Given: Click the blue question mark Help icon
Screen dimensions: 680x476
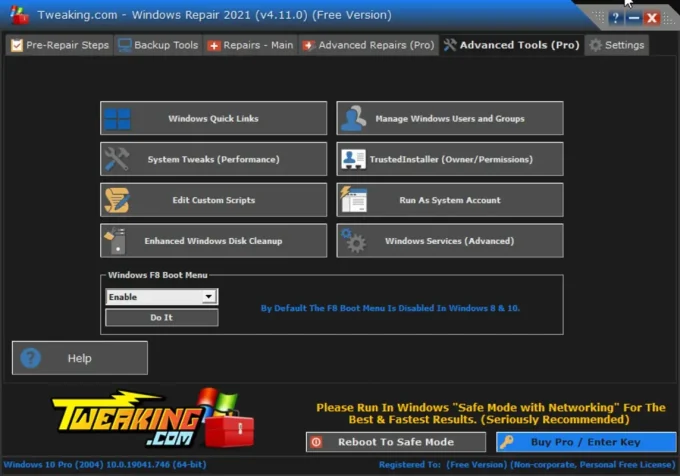Looking at the screenshot, I should click(x=31, y=358).
